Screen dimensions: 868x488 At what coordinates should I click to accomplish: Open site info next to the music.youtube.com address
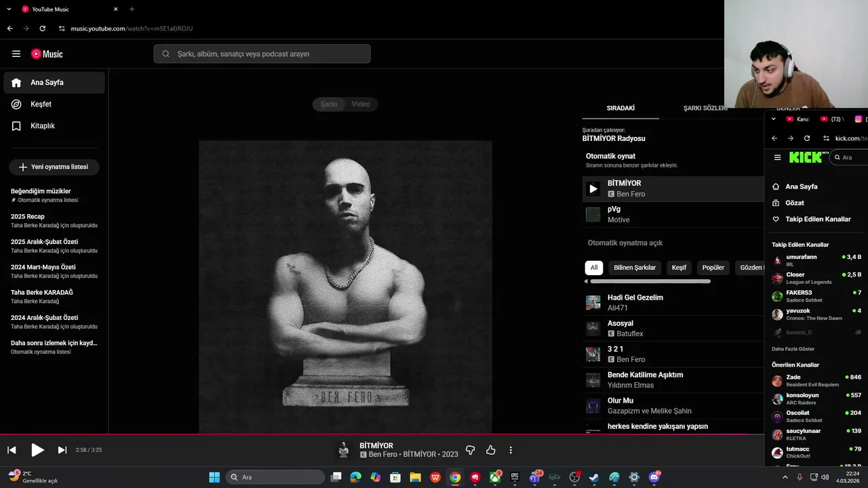pos(61,28)
